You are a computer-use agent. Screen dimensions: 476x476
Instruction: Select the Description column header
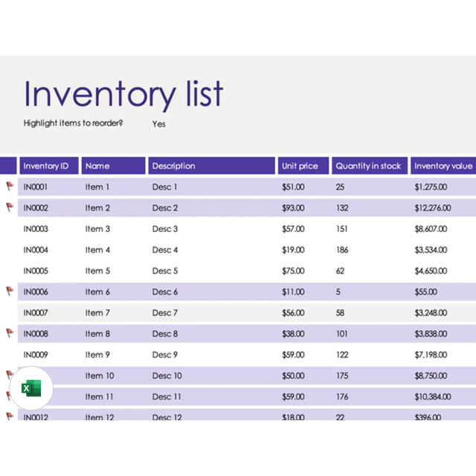point(211,166)
